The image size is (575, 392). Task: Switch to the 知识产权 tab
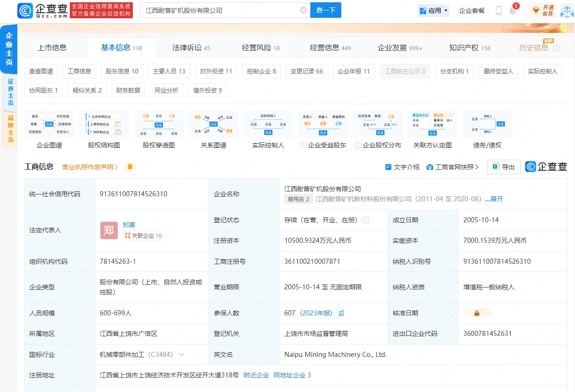click(470, 48)
